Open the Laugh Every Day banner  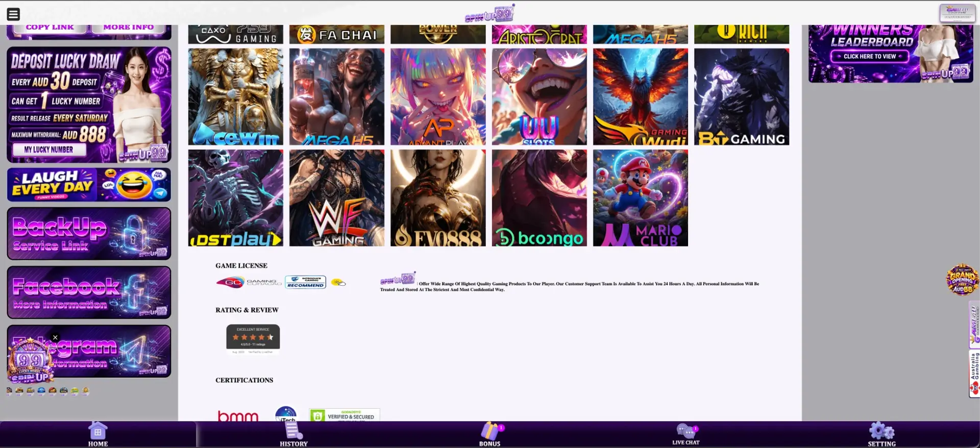point(89,184)
